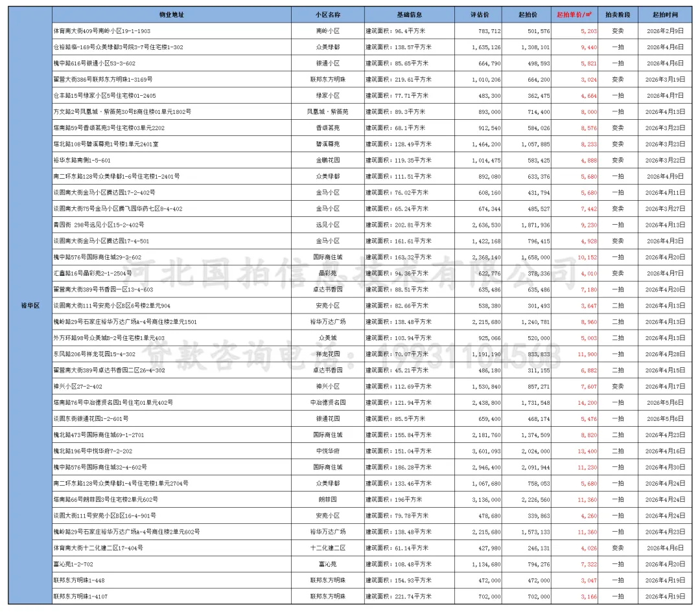Select the 众美城 community name cell
This screenshot has height=612, width=700.
(328, 338)
